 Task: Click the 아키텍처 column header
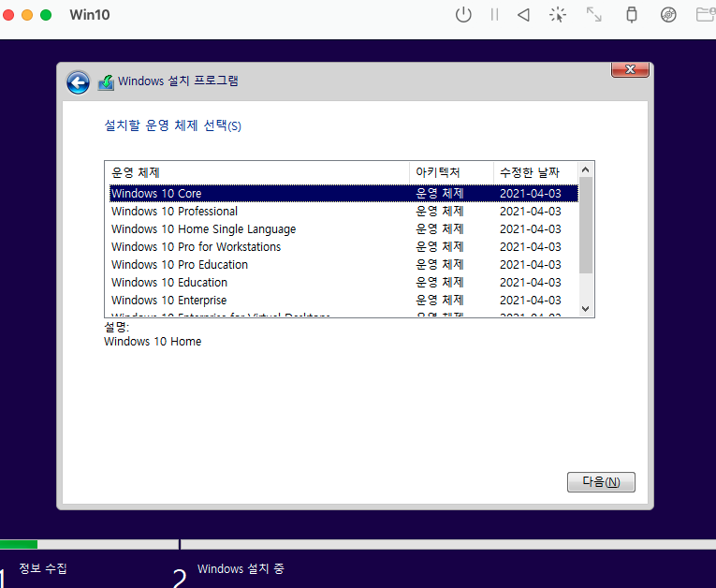(x=451, y=172)
